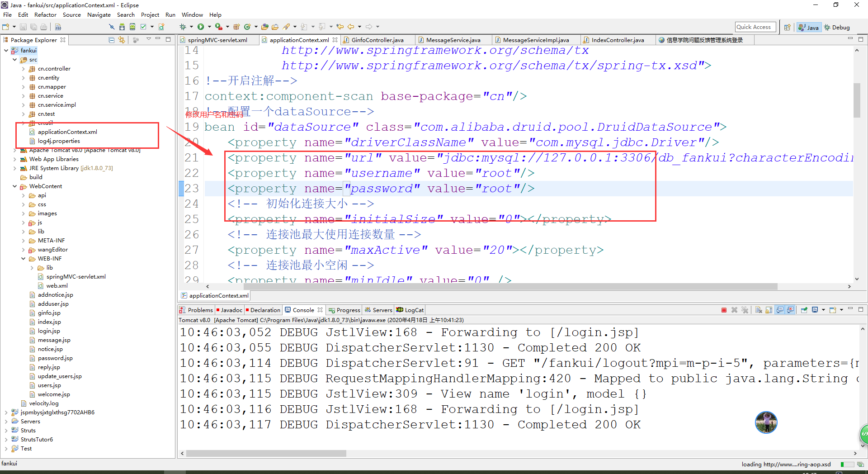Switch to springMVC-servlet.xml editor tab
This screenshot has height=474, width=868.
tap(217, 40)
